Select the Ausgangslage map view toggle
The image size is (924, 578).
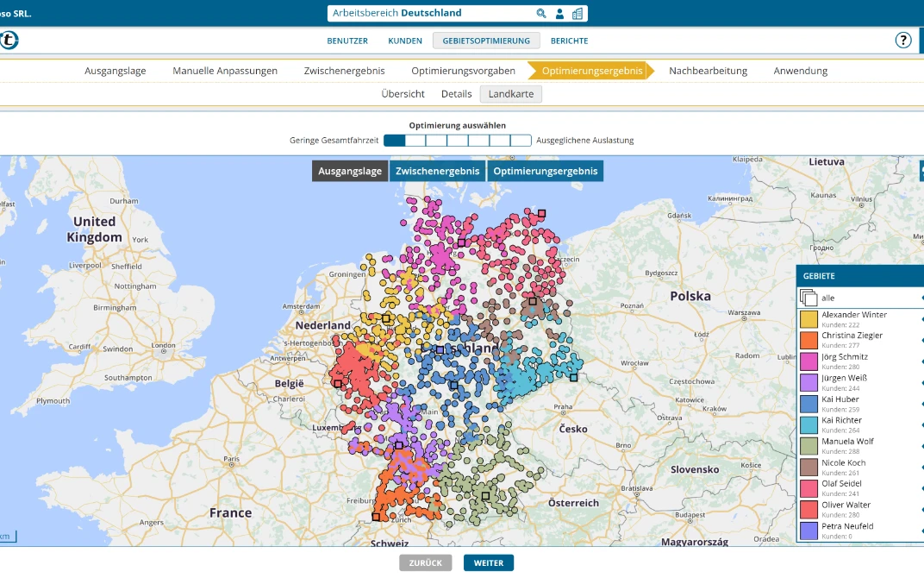pyautogui.click(x=349, y=171)
